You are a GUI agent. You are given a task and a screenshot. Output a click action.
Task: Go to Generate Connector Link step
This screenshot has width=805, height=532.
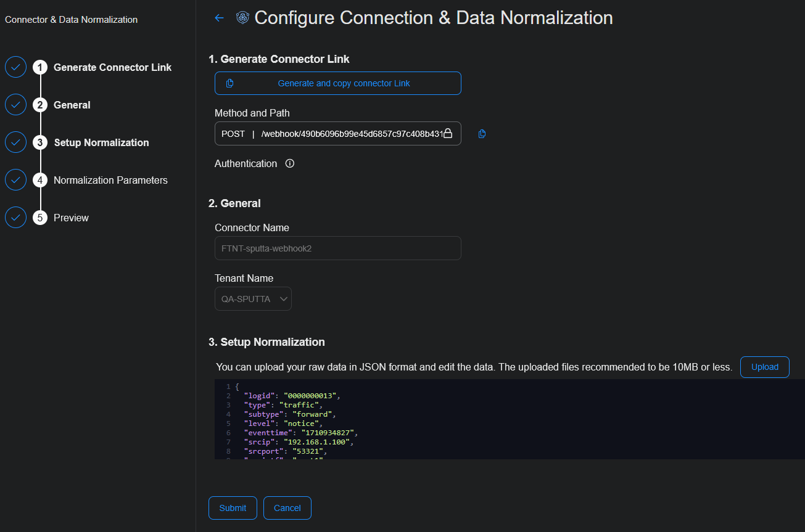click(112, 67)
